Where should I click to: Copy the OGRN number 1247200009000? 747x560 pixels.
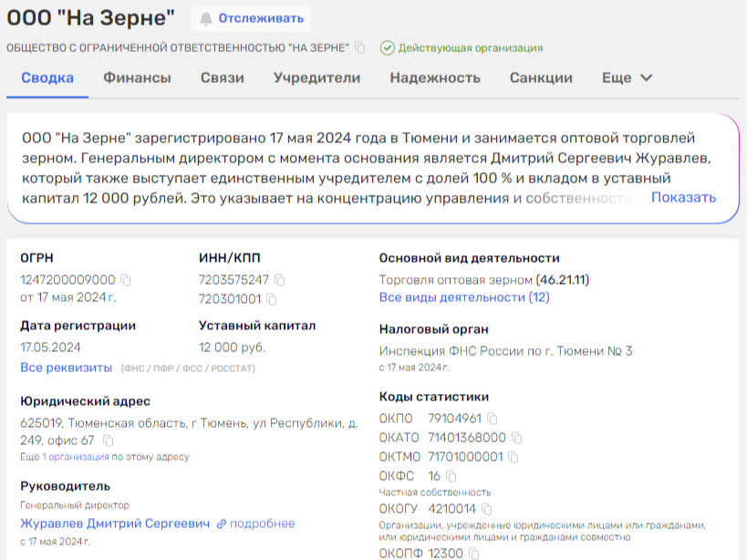pos(126,280)
